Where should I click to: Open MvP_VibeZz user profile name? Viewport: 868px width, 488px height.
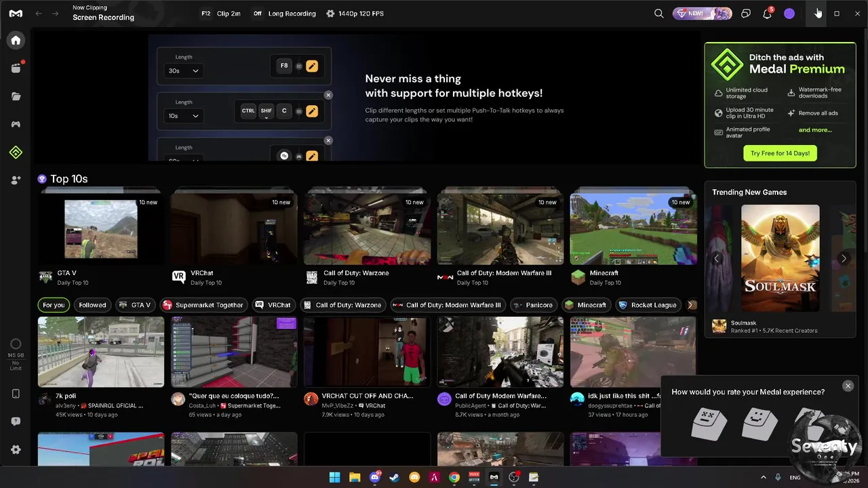338,405
